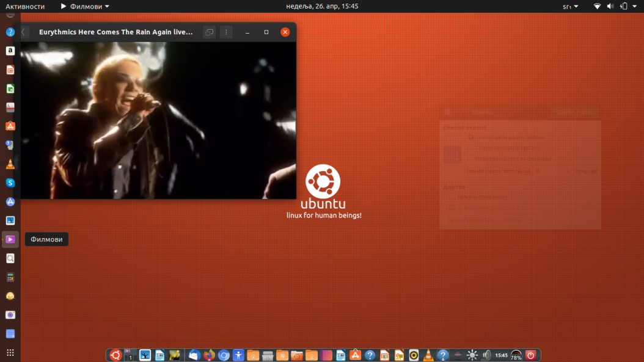Toggle fullscreen button in Videos header
644x362 pixels.
[x=210, y=32]
